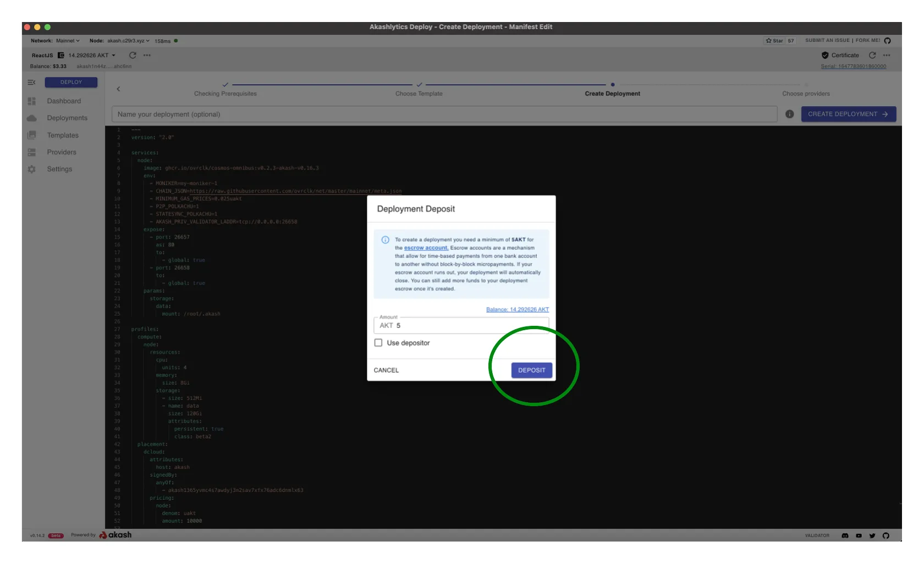
Task: Open the Node akash.c29r3.xyz dropdown
Action: click(x=128, y=41)
